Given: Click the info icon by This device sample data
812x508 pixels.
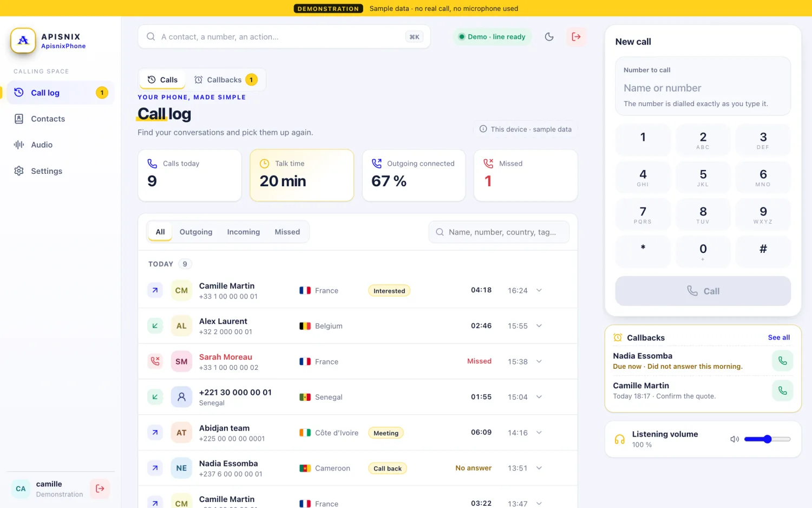Looking at the screenshot, I should click(x=483, y=129).
